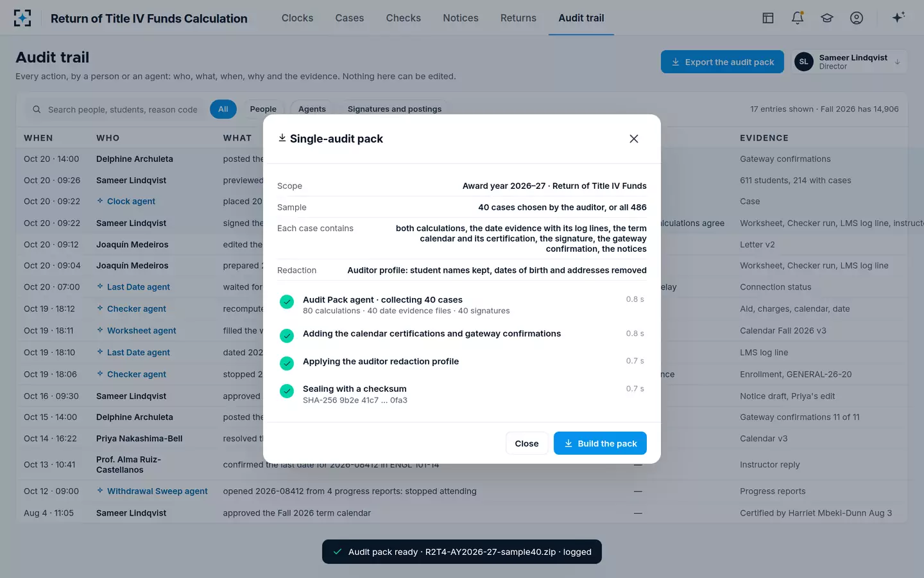Open Checker agent link at Oct 19 18:06
The width and height of the screenshot is (924, 578).
point(137,374)
